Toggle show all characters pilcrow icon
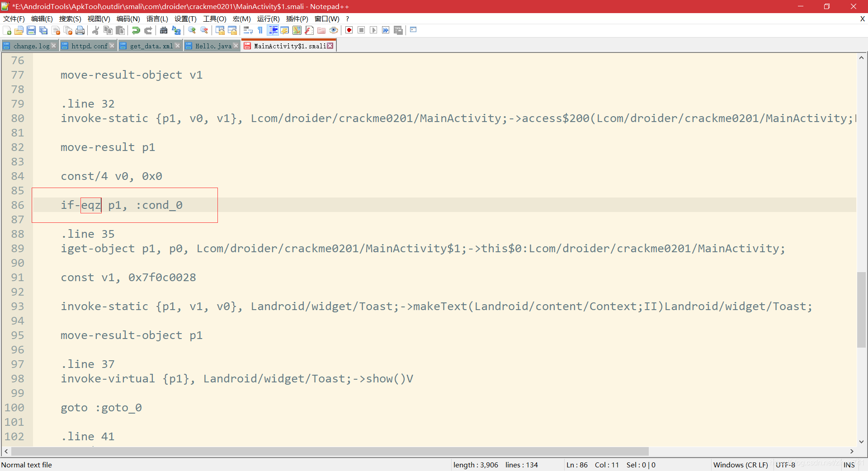The width and height of the screenshot is (868, 471). point(260,30)
